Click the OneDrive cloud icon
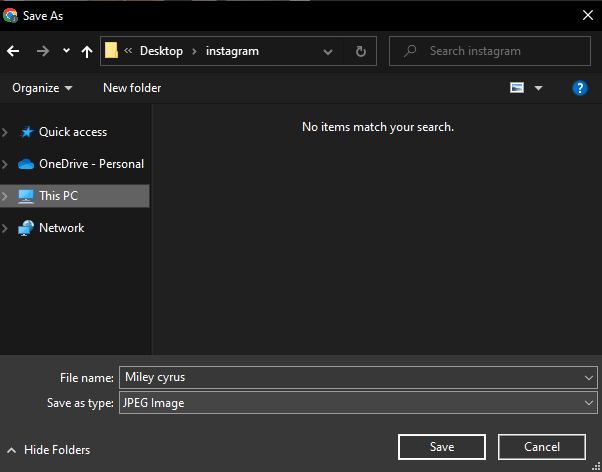The image size is (602, 472). pyautogui.click(x=26, y=164)
